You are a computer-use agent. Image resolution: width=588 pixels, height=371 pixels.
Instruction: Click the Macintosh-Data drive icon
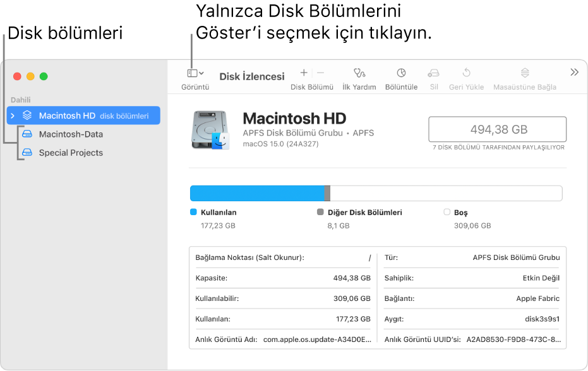27,134
